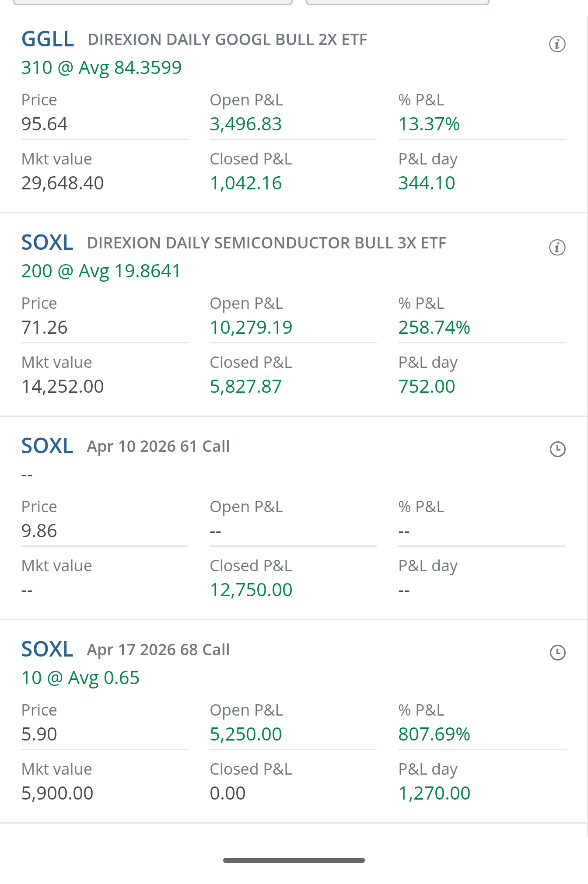Tap the "310 @ Avg 84.3599" position line
Viewport: 588px width, 884px height.
101,68
